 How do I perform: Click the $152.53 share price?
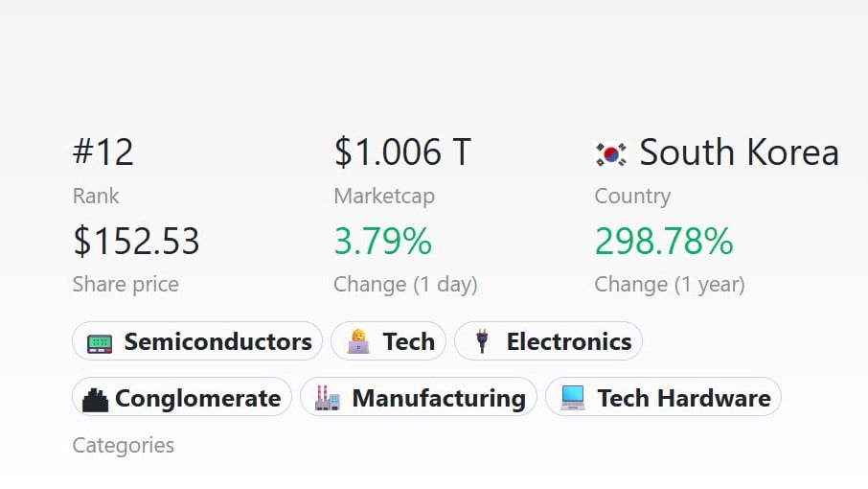(136, 241)
